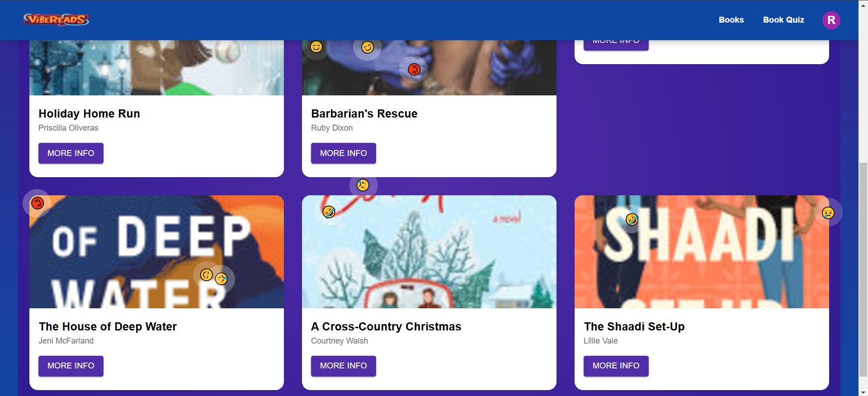The height and width of the screenshot is (396, 868).
Task: Click MORE INFO for A Cross-Country Christmas
Action: [344, 366]
